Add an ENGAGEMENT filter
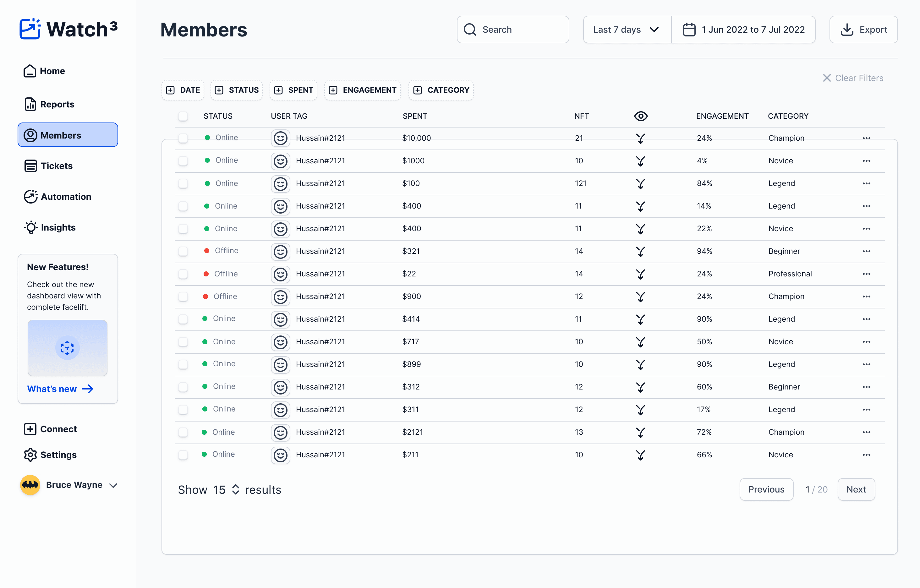The height and width of the screenshot is (588, 920). [363, 90]
